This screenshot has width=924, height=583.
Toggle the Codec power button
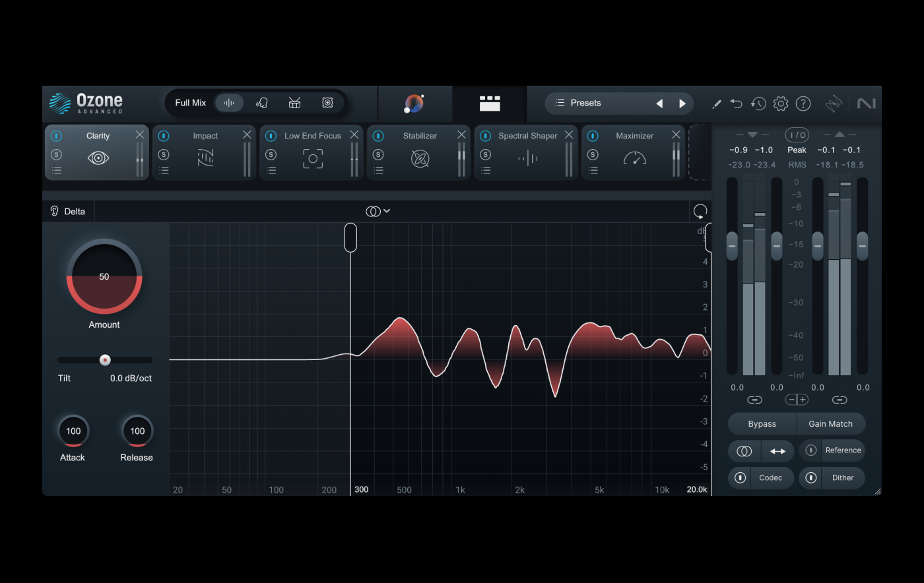741,478
